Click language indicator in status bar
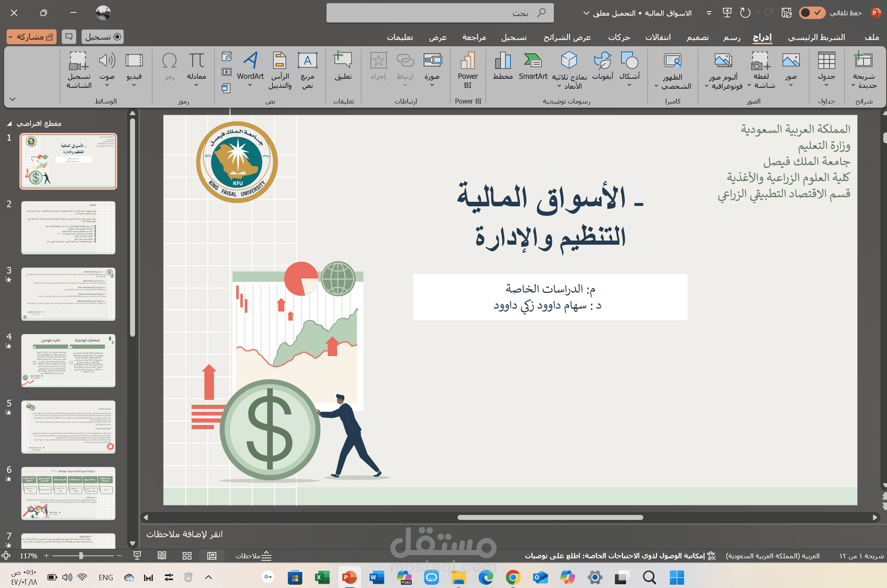The width and height of the screenshot is (887, 588). 773,556
